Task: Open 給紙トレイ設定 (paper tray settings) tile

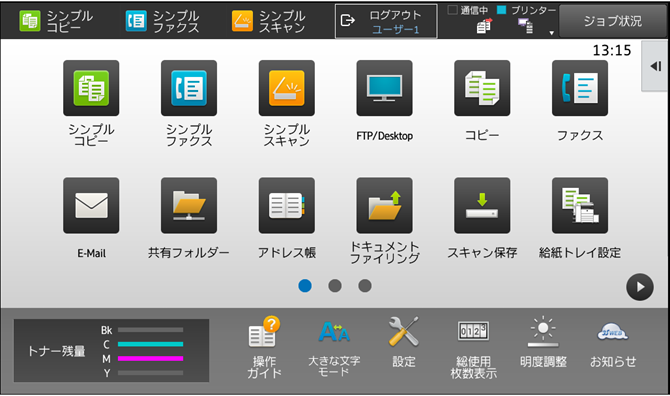Action: pos(580,205)
